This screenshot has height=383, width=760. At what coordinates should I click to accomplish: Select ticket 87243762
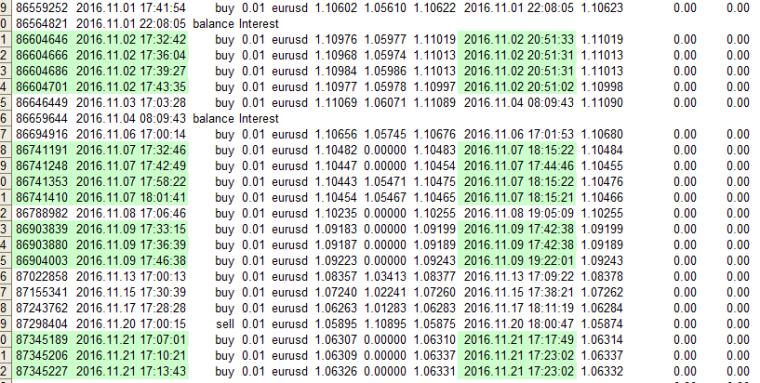pos(42,308)
